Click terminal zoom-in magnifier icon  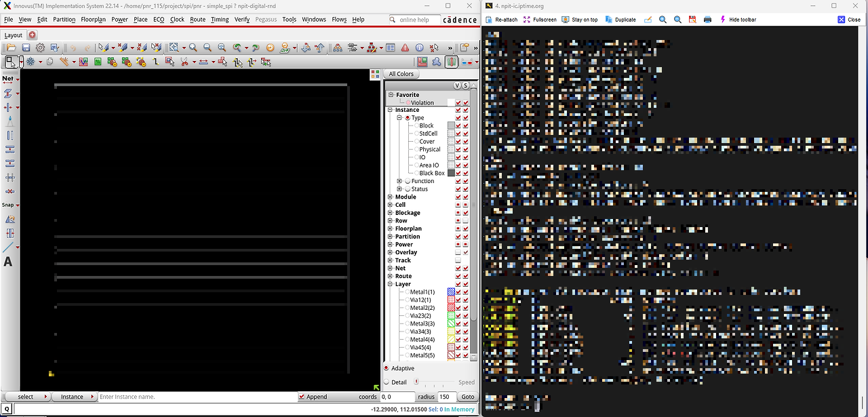point(663,20)
